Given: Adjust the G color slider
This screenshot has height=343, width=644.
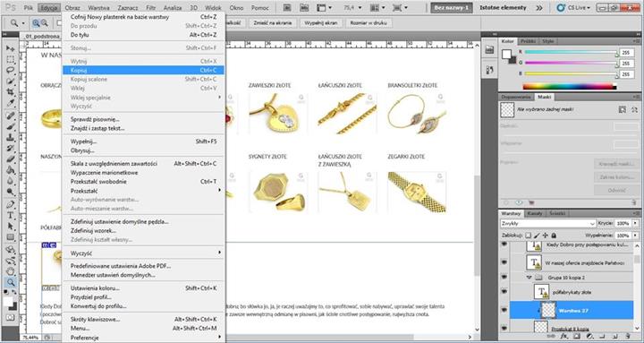Looking at the screenshot, I should [571, 63].
